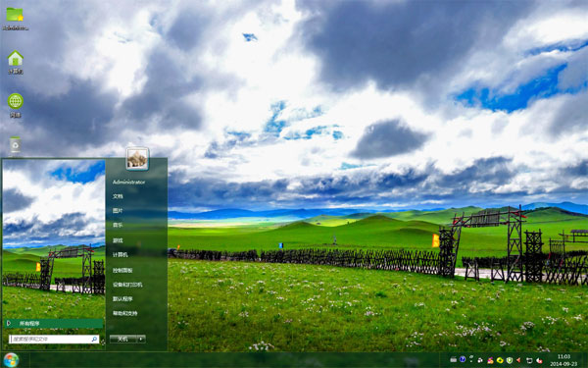Expand the shutdown options arrow

pyautogui.click(x=141, y=339)
